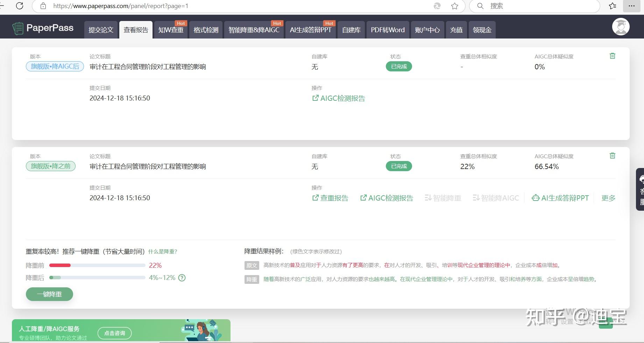Expand the 更多 options for the second report
The height and width of the screenshot is (343, 644).
(x=608, y=198)
